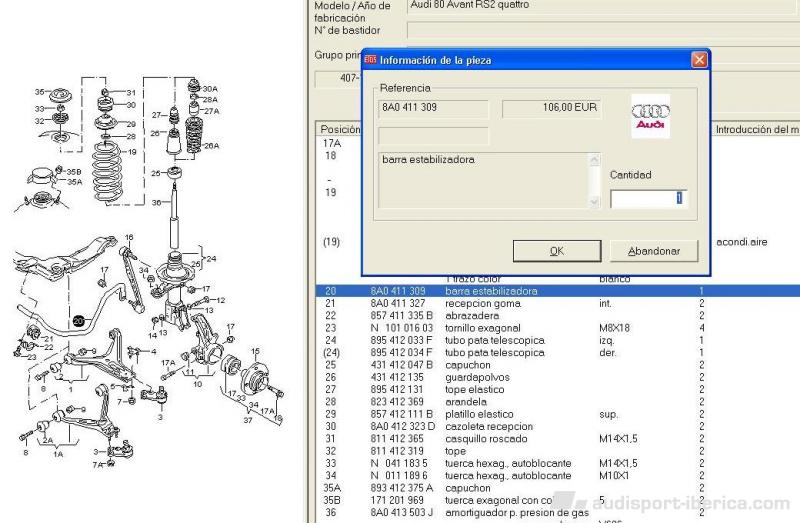Screen dimensions: 800x523
Task: Click the ETOS icon in dialog title bar
Action: tap(370, 60)
